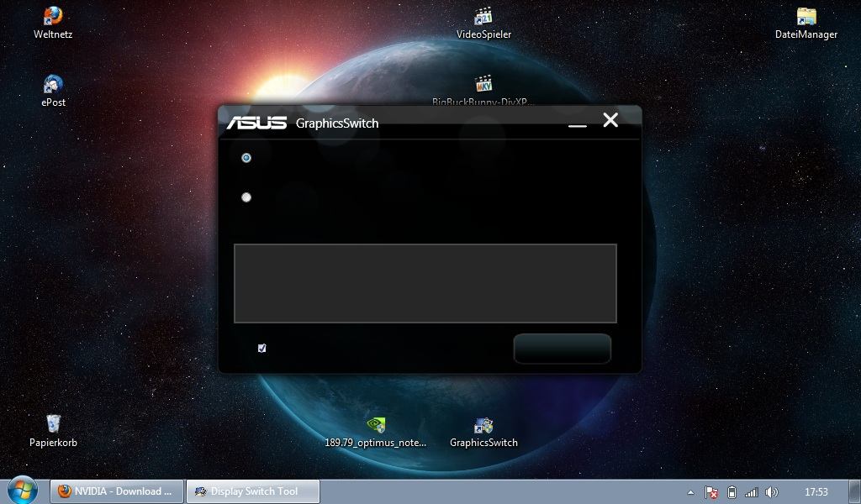Launch the VideoSpieler desktop shortcut
This screenshot has width=861, height=504.
483,23
